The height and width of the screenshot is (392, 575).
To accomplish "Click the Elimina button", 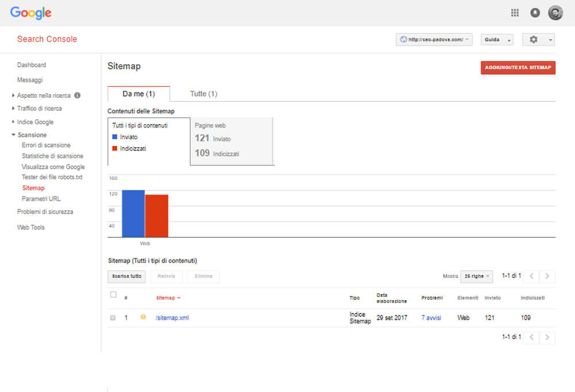I will click(x=204, y=276).
